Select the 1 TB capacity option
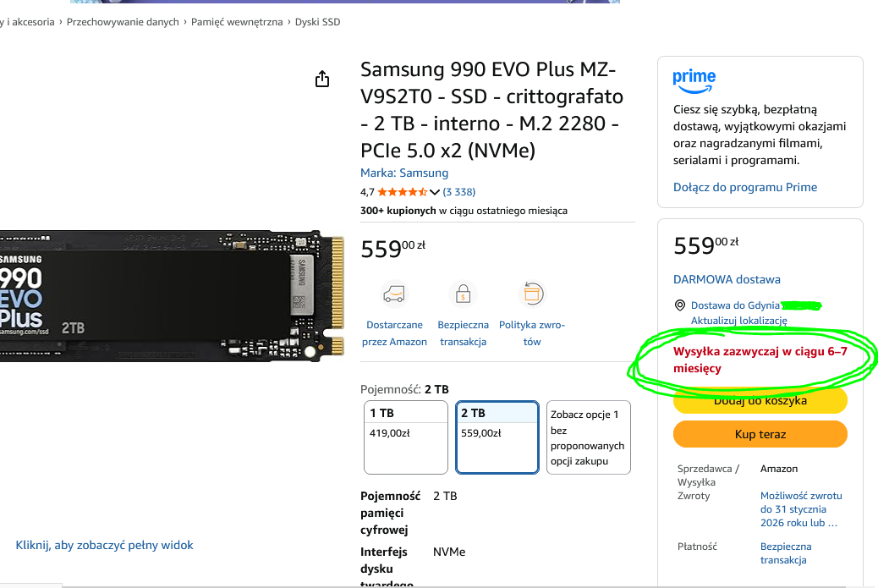 [x=406, y=437]
